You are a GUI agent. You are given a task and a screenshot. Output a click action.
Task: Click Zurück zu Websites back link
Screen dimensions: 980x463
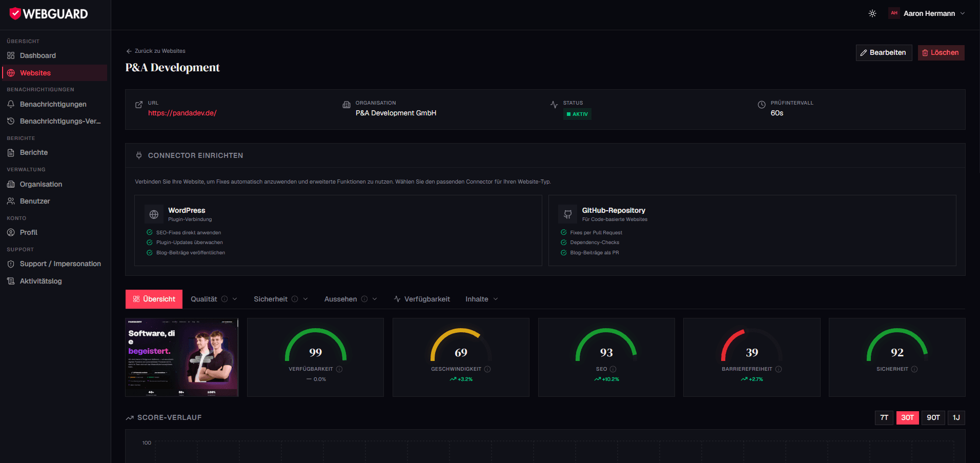click(156, 51)
